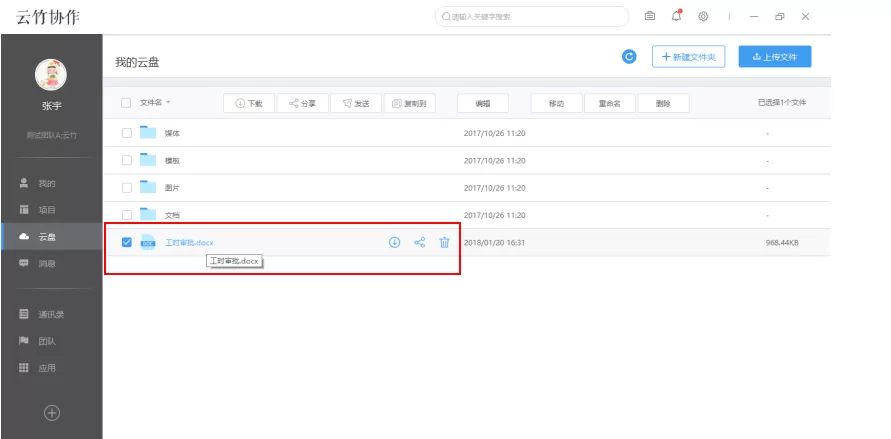
Task: Toggle the select-all checkbox beside 文件名
Action: click(x=126, y=103)
